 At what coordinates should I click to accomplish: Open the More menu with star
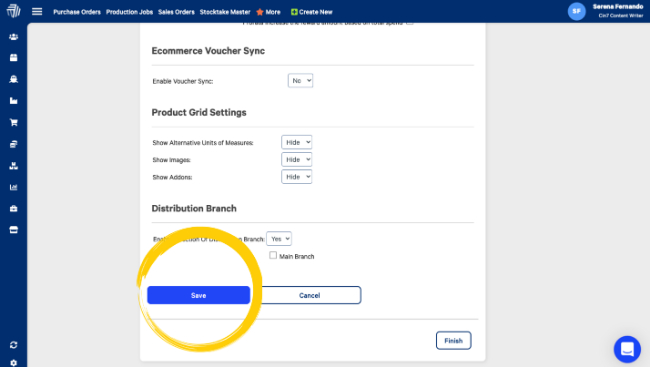[x=268, y=12]
